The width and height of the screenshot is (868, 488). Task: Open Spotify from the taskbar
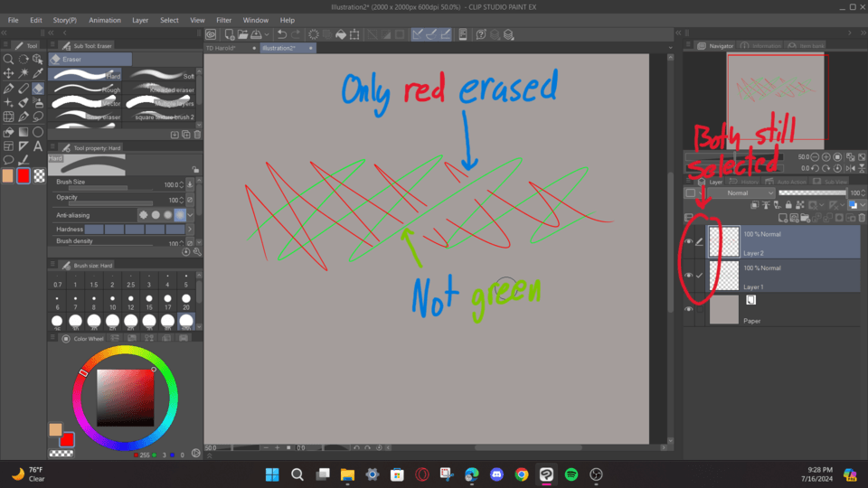571,474
